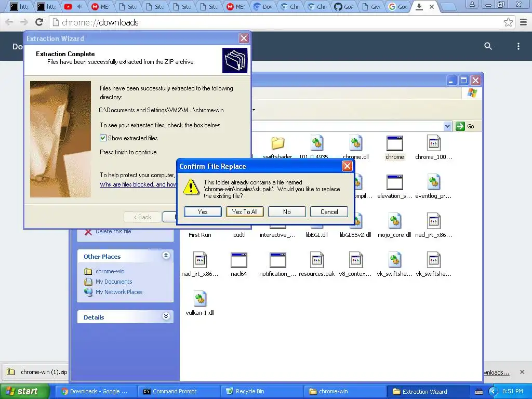Toggle the Show extracted files checkbox
The image size is (532, 399).
coord(103,138)
